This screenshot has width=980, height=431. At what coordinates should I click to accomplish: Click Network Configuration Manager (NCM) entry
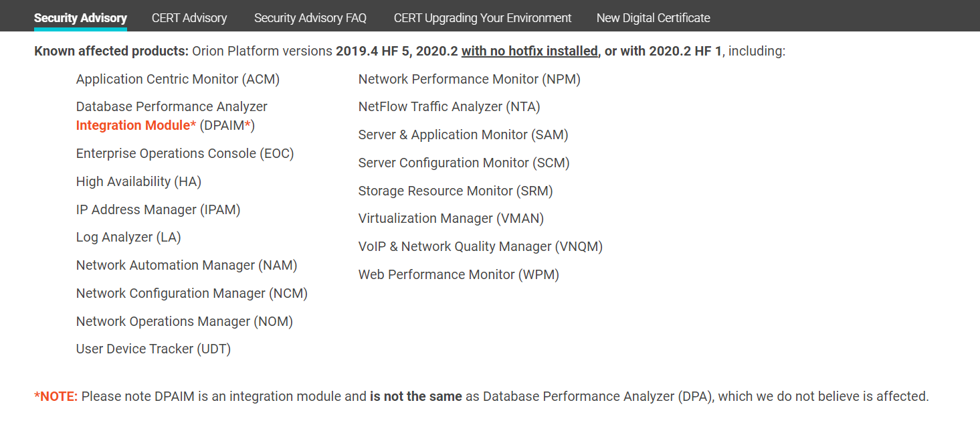pyautogui.click(x=191, y=293)
